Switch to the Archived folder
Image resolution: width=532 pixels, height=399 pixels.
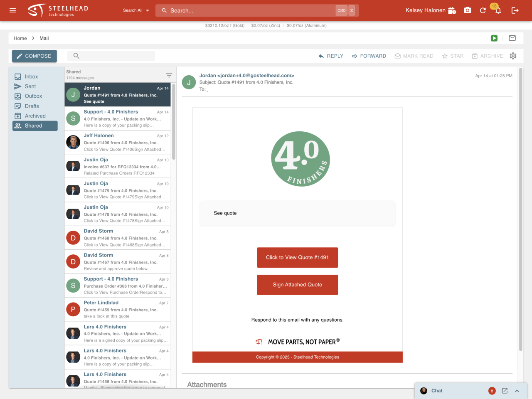coord(35,116)
